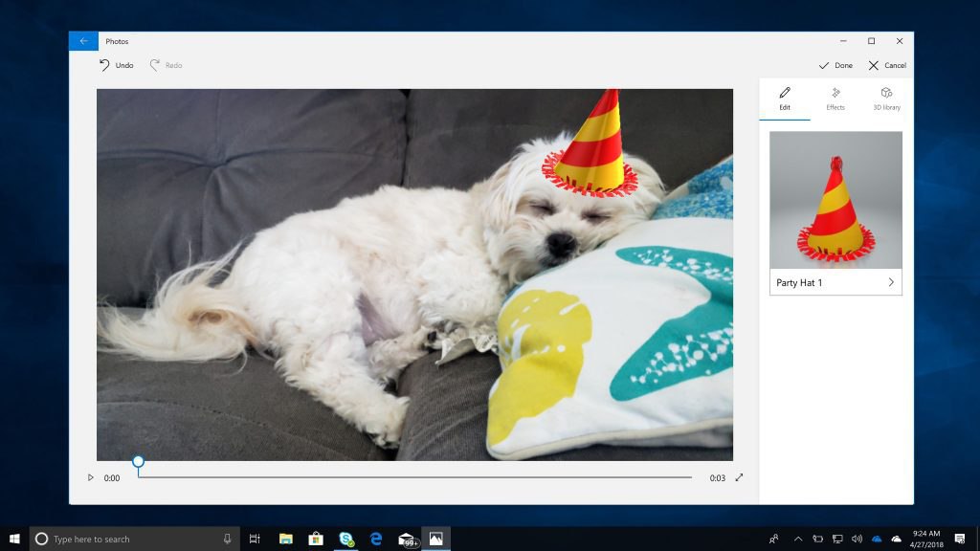The height and width of the screenshot is (551, 980).
Task: Click the 0:00 current time label
Action: [x=112, y=478]
